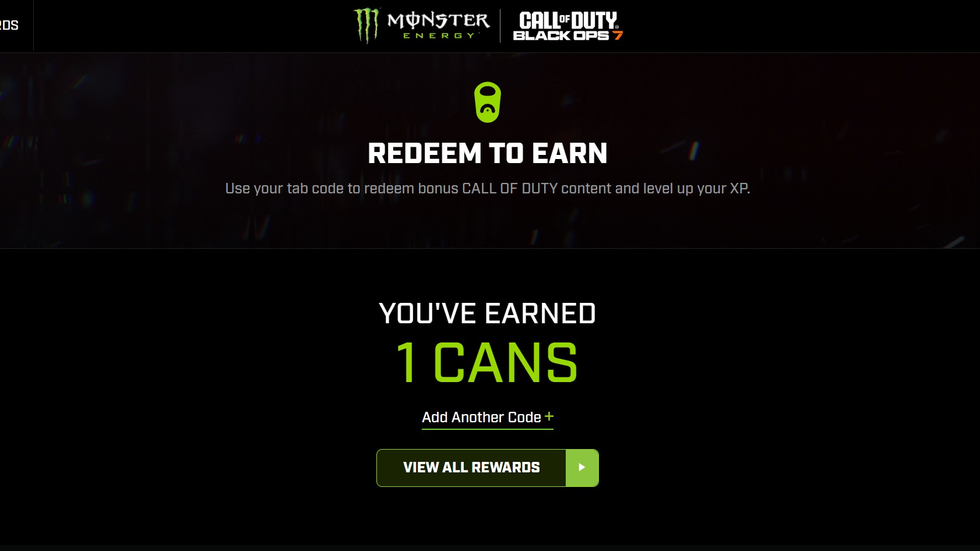Click the Monster claw logo icon
Screen dimensions: 980x551
coord(367,25)
